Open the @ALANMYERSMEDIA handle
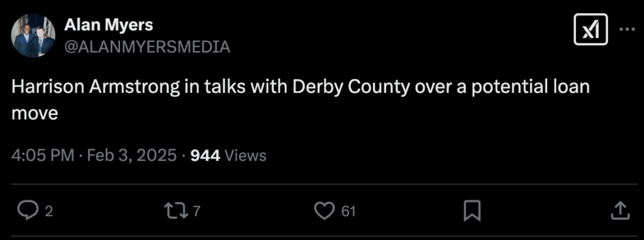644x240 pixels. tap(147, 47)
